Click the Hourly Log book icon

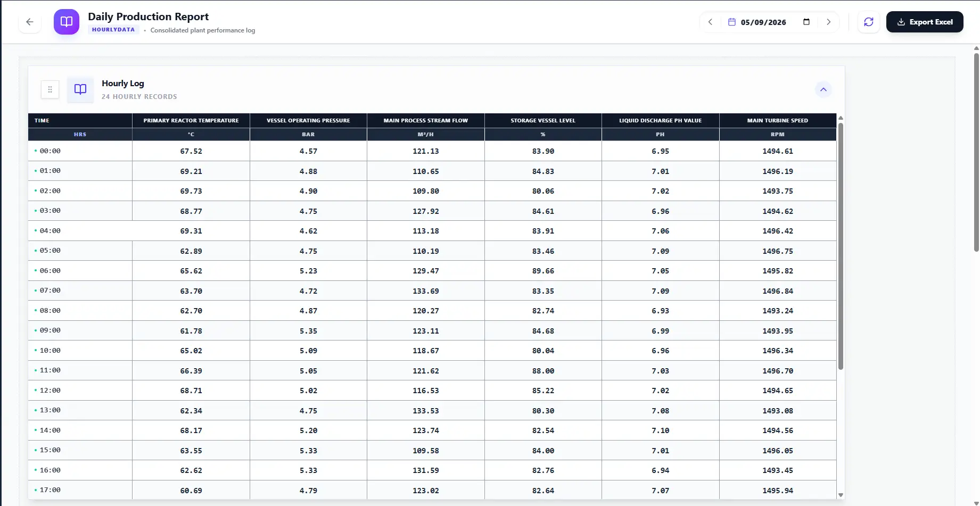[80, 89]
